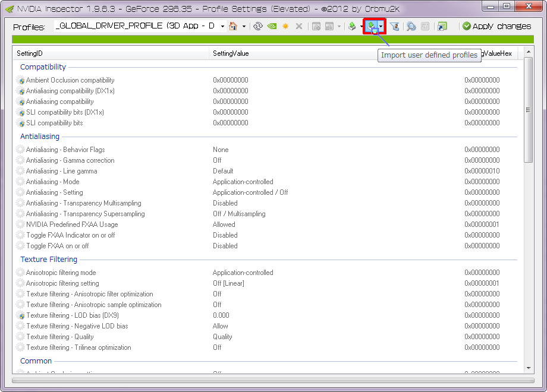Click the home icon for the global profile

pos(233,26)
